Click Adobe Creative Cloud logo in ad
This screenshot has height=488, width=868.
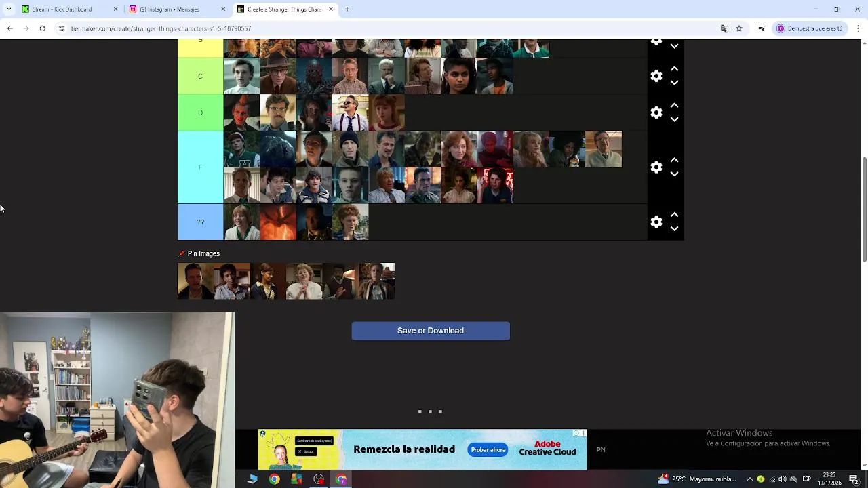[x=547, y=449]
